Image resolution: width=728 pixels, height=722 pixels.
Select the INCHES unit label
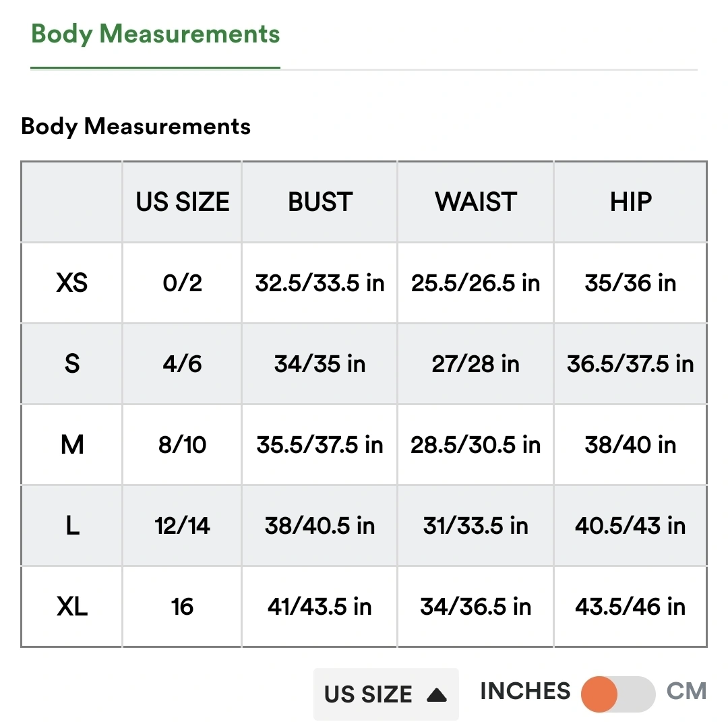click(524, 691)
